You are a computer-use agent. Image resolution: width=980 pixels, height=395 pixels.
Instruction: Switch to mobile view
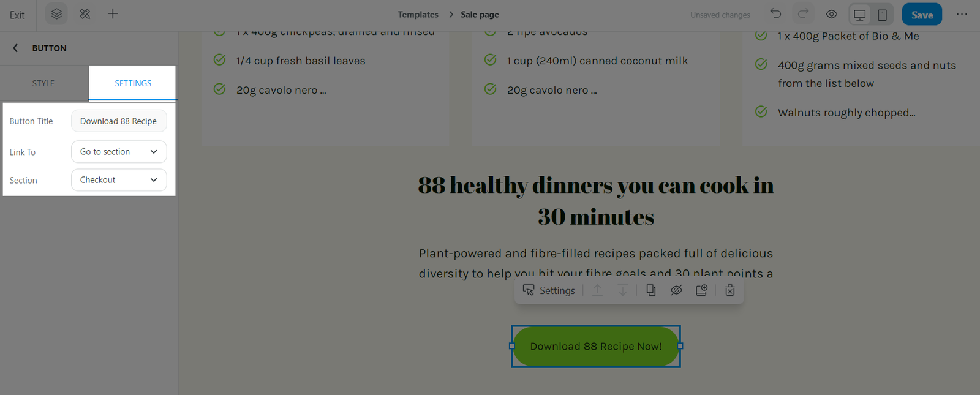tap(882, 15)
